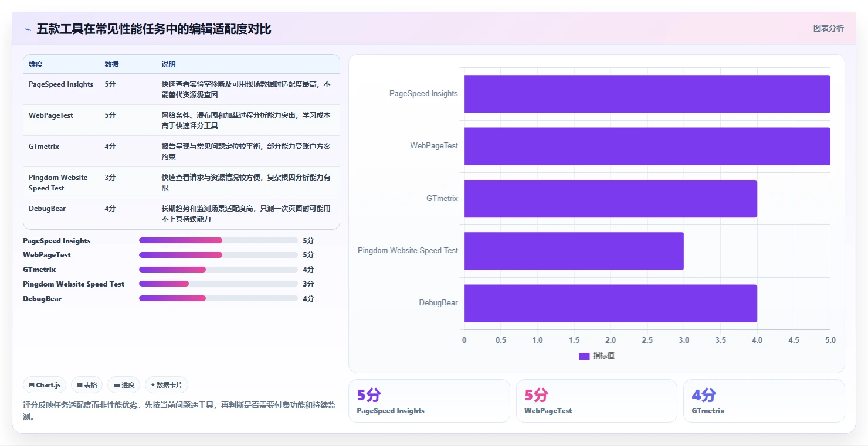Click the PageSpeed Insights chart bar
Image resolution: width=868 pixels, height=446 pixels.
point(647,94)
